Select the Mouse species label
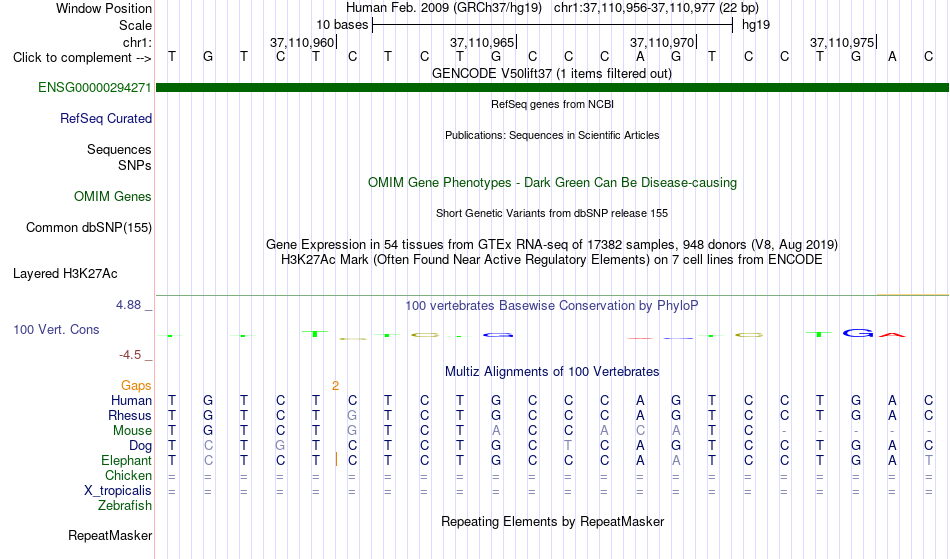 click(x=132, y=431)
